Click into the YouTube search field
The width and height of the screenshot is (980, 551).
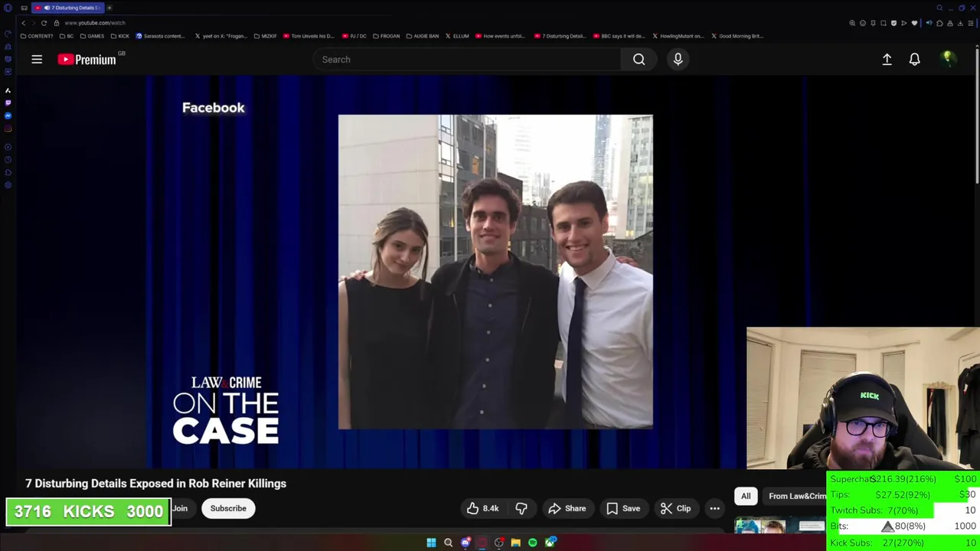[467, 60]
